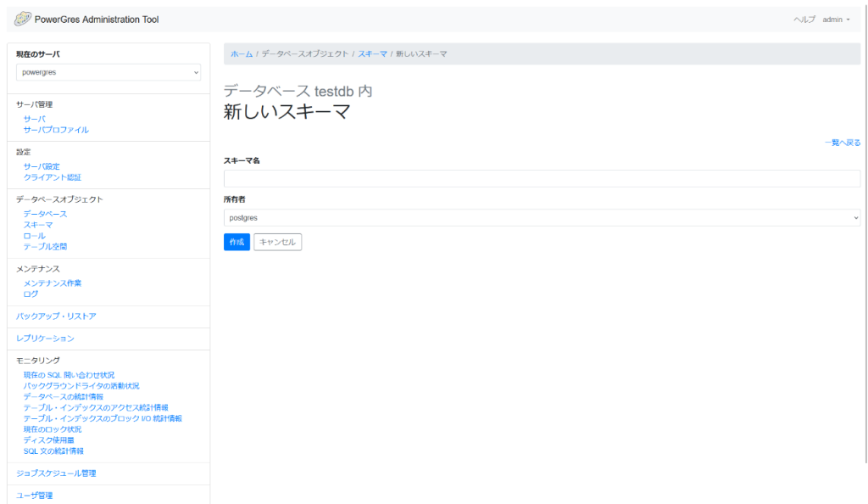Open テーブル・インデックスのアクセス統計情報 link

(x=96, y=407)
